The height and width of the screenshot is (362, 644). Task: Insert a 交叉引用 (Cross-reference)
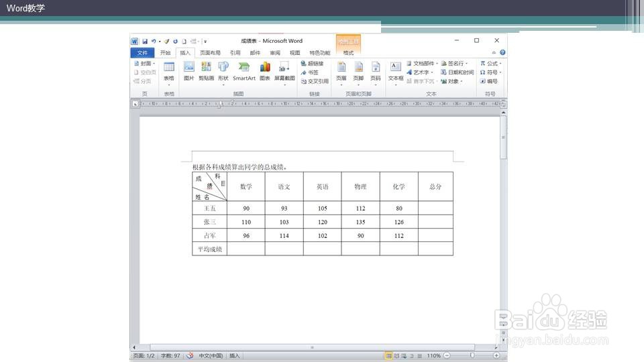tap(315, 81)
